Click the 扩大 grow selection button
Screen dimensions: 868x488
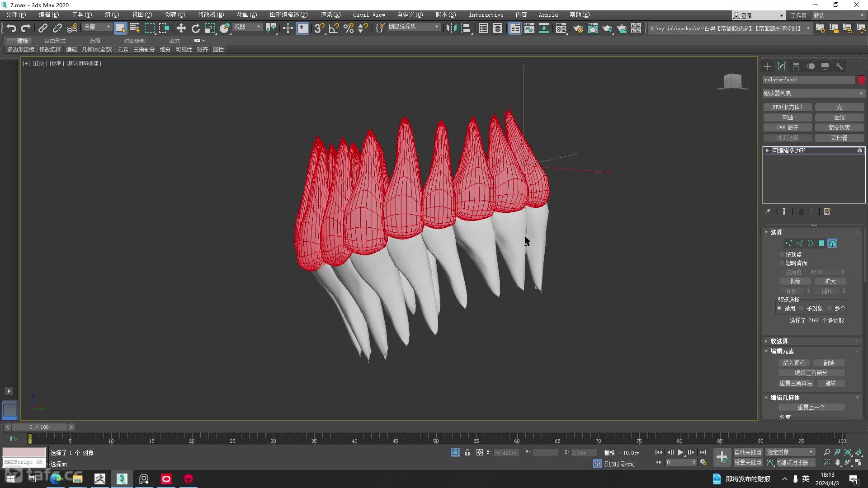click(830, 281)
